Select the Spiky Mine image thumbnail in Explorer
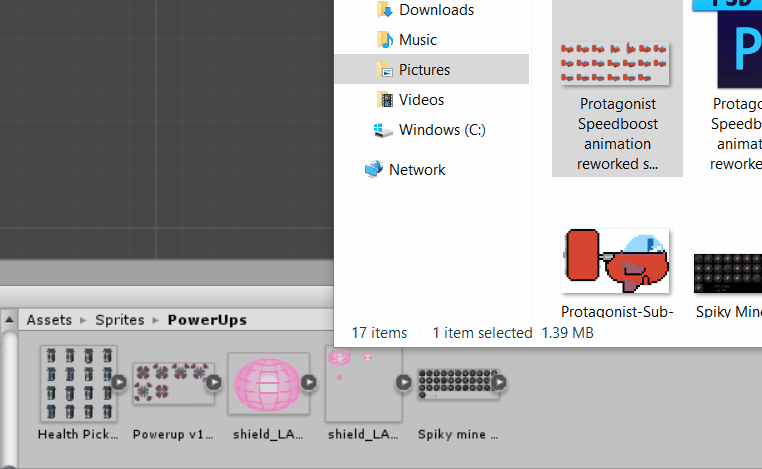This screenshot has height=469, width=762. point(727,273)
